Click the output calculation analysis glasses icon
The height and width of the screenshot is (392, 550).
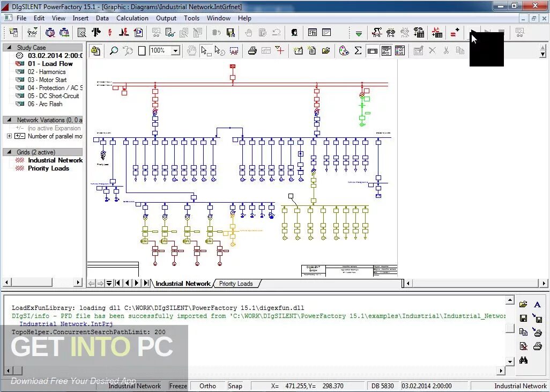point(170,33)
